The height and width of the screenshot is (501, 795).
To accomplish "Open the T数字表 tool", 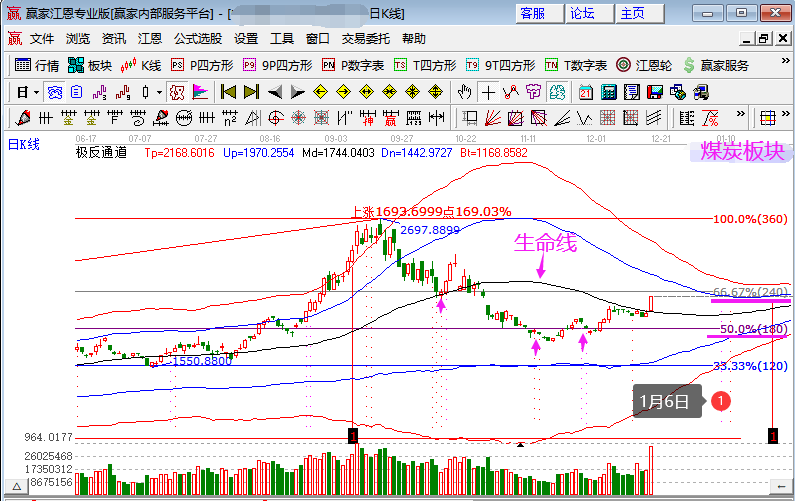I will [x=576, y=65].
